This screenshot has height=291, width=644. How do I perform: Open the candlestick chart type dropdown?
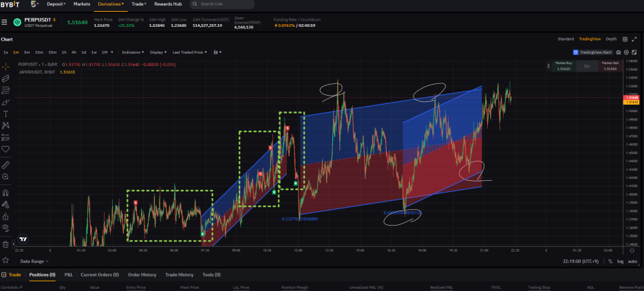[x=217, y=52]
